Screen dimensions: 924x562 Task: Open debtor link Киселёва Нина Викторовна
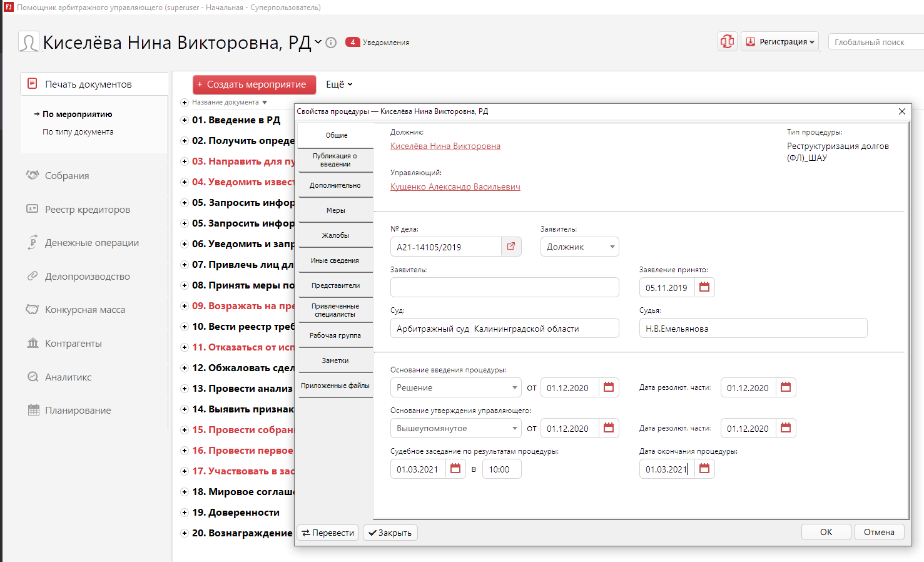point(445,146)
